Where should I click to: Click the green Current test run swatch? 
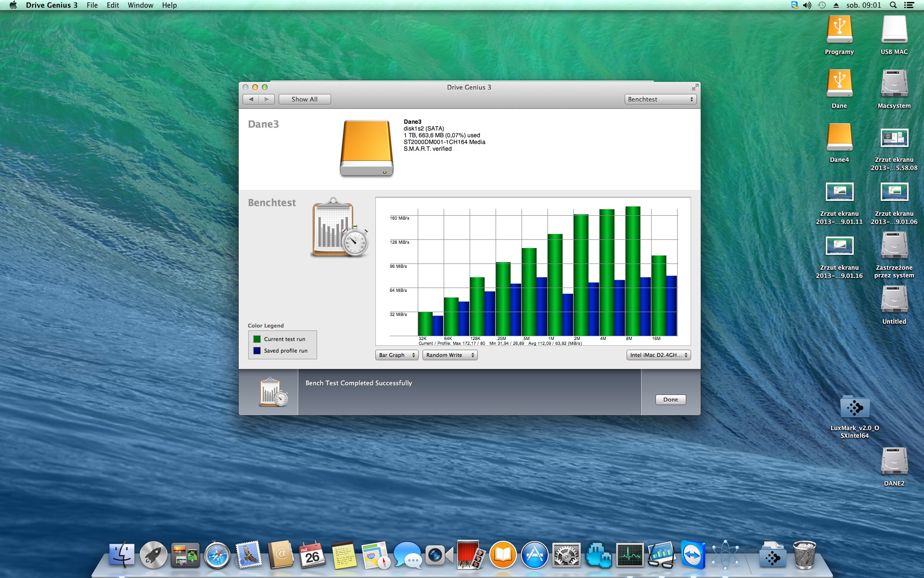click(257, 339)
